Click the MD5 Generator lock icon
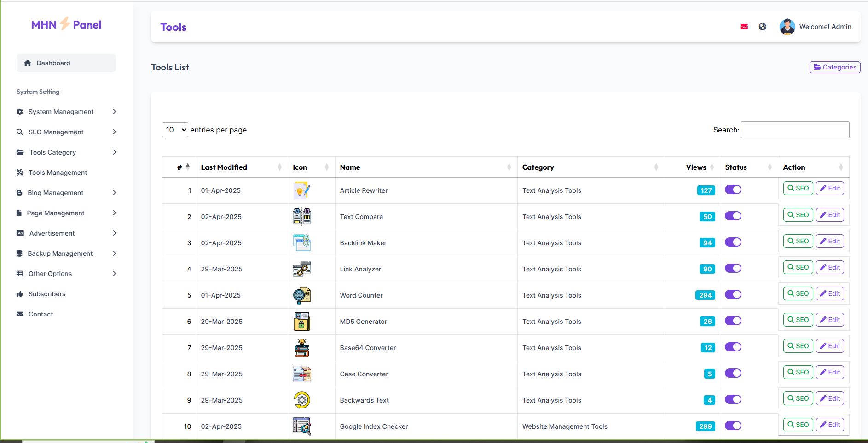Screen dimensions: 868x443 [x=301, y=322]
